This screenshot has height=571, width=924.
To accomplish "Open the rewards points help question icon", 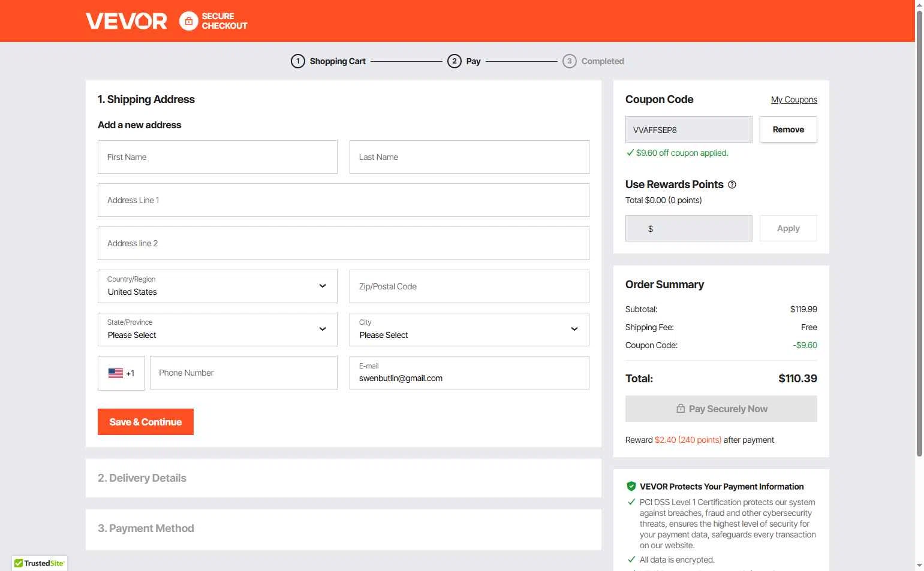I will pyautogui.click(x=732, y=185).
